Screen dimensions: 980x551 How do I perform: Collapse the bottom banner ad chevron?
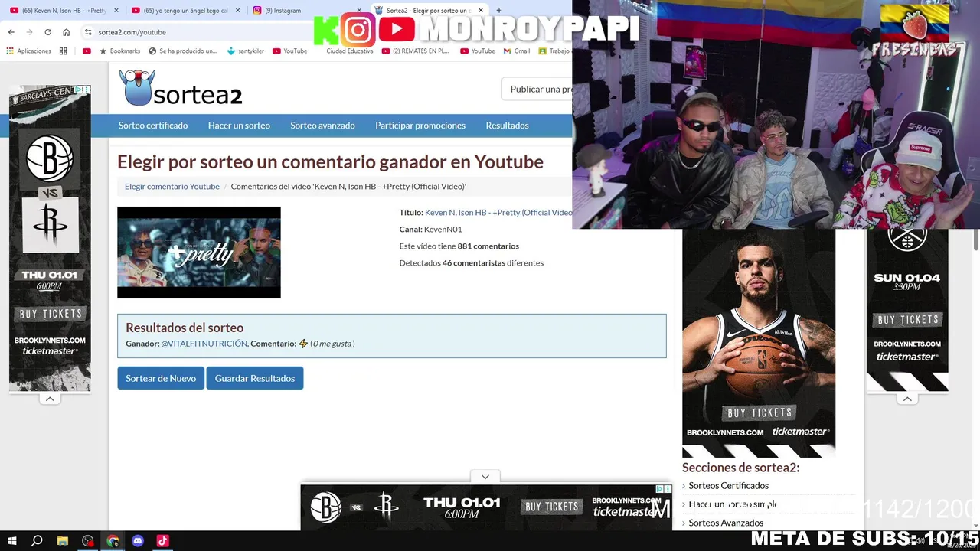point(485,477)
